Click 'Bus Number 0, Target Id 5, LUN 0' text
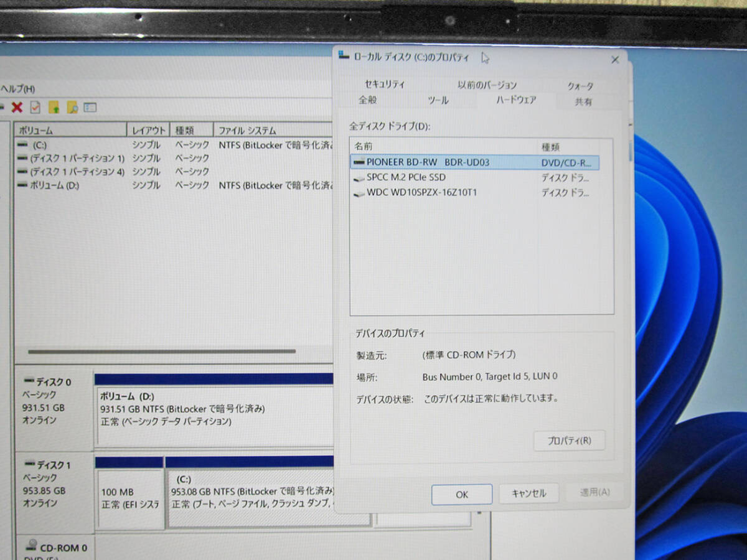Image resolution: width=747 pixels, height=560 pixels. point(489,376)
